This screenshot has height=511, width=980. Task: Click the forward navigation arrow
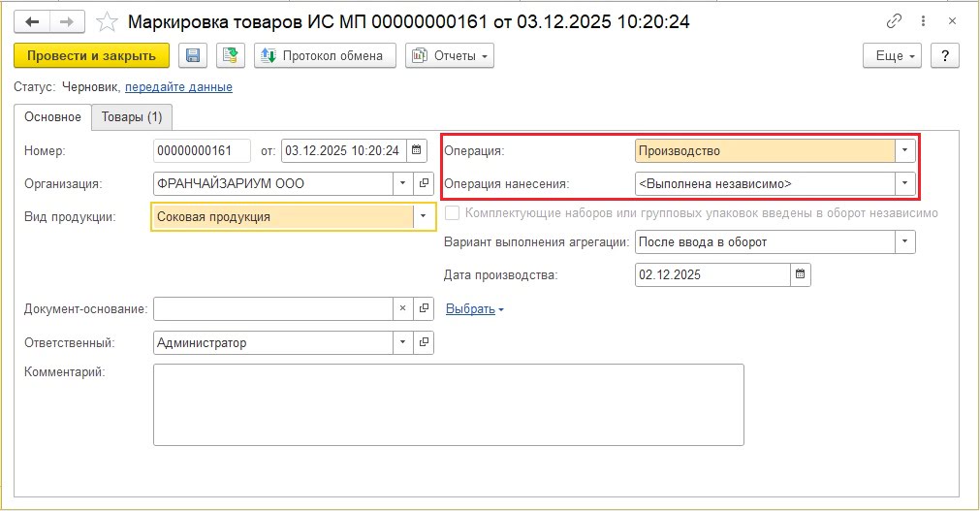66,21
